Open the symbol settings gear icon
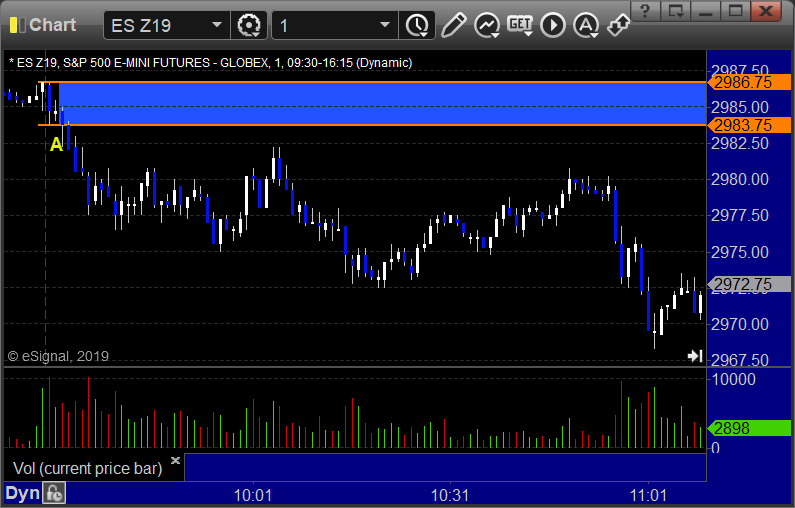The image size is (795, 508). [x=249, y=25]
